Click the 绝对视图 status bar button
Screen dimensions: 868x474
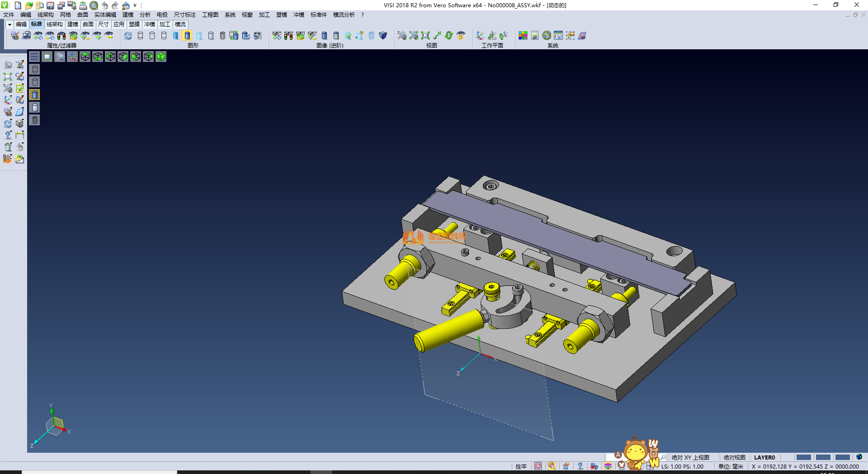pyautogui.click(x=734, y=457)
